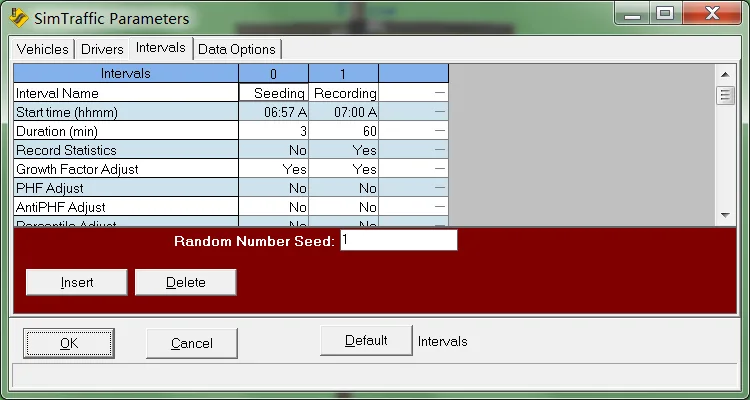Click the duration cell showing 3
The width and height of the screenshot is (750, 400).
(274, 131)
